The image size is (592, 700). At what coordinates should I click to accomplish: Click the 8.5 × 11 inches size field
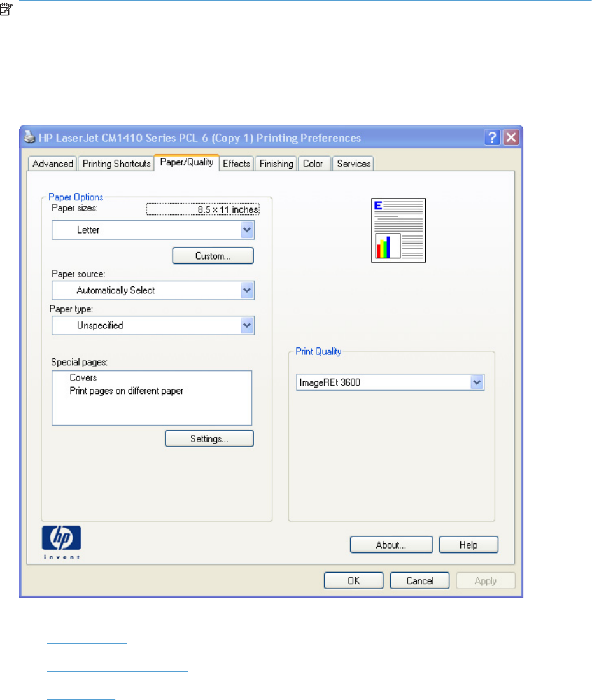[x=202, y=209]
